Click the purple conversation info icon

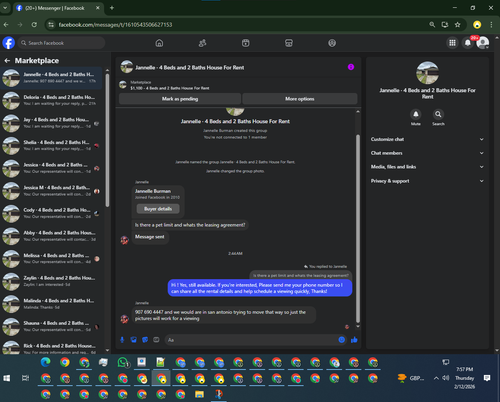click(x=351, y=67)
